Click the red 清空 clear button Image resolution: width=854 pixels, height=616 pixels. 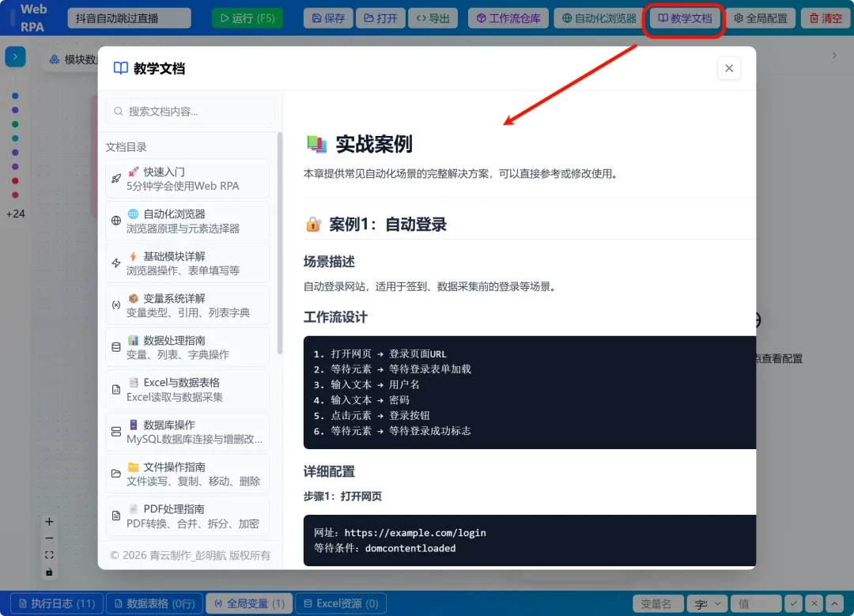(x=825, y=18)
